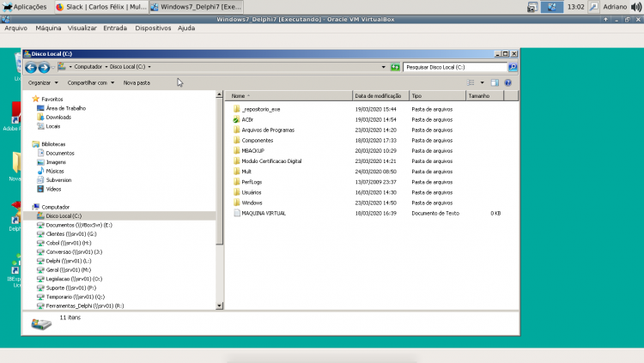Open the Compartilhar com dropdown

click(x=91, y=82)
